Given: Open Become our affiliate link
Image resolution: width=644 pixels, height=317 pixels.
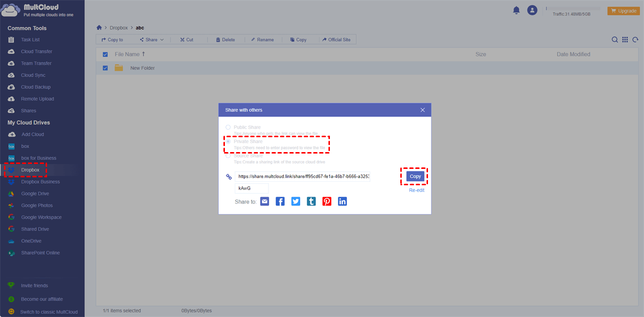Looking at the screenshot, I should (42, 299).
